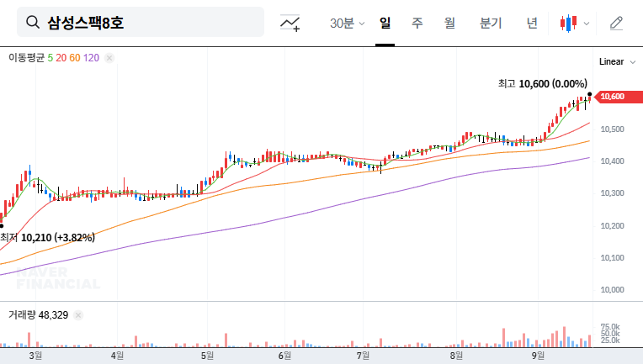Click the 3월 date axis label

(x=35, y=356)
